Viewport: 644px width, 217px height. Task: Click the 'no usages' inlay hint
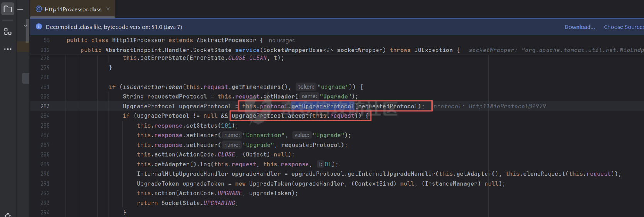click(281, 40)
